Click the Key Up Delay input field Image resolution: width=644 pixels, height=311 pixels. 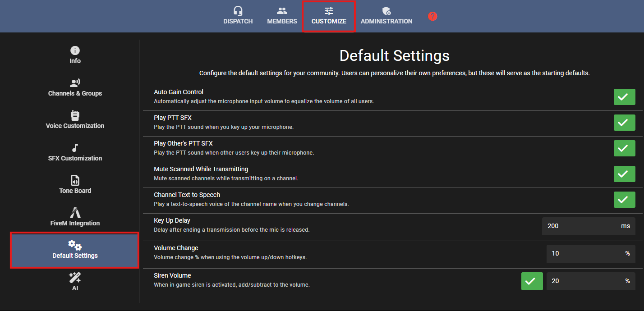[580, 226]
